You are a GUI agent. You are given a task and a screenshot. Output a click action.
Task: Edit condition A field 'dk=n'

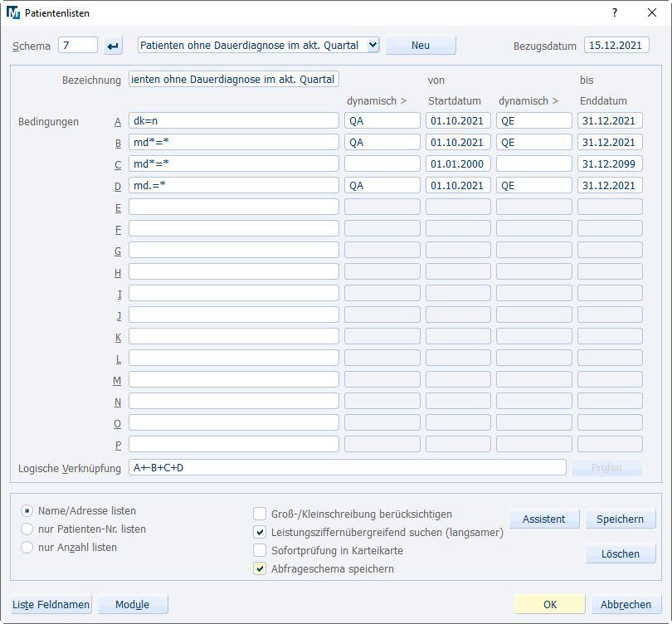click(234, 121)
